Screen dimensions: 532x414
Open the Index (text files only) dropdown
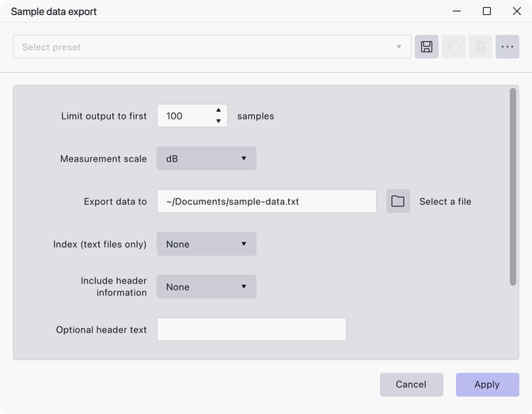(207, 244)
